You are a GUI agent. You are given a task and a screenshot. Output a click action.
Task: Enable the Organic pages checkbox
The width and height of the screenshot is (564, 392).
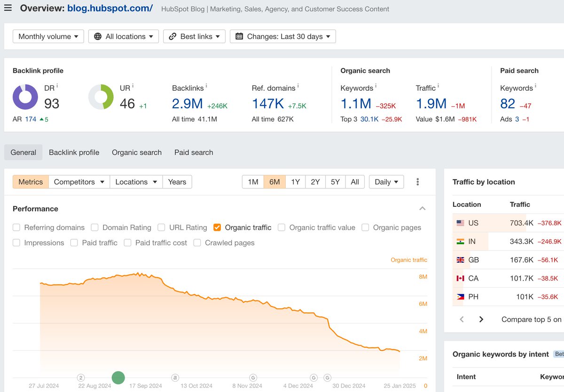[365, 227]
